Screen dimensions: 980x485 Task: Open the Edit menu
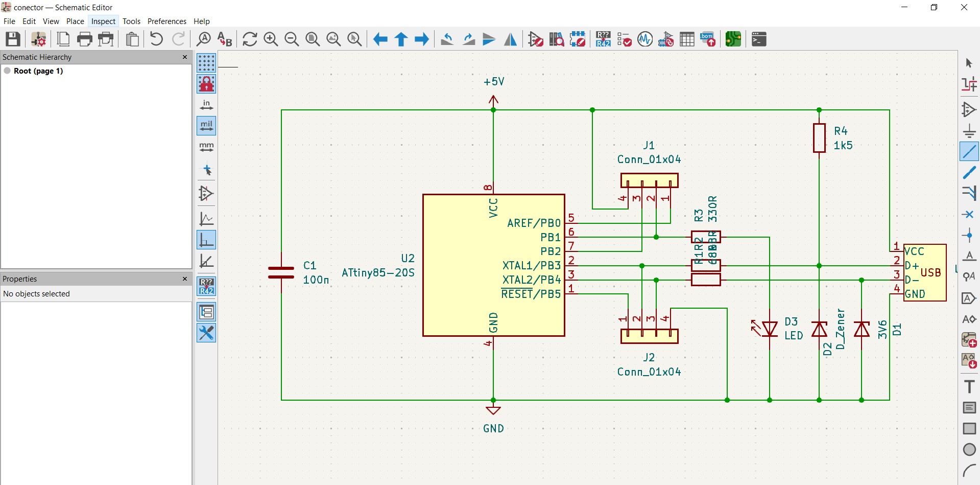point(29,21)
